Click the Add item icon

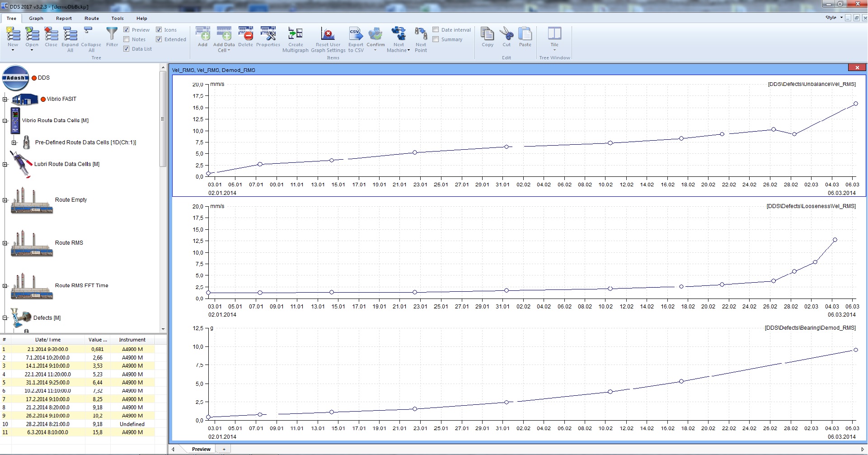click(202, 34)
